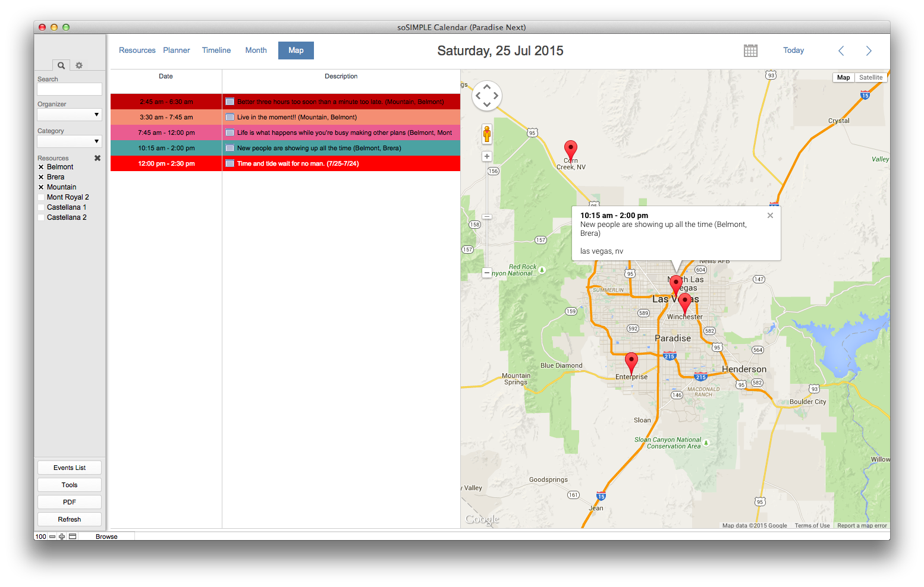Click into the Search input field
The image size is (924, 587).
[x=70, y=89]
